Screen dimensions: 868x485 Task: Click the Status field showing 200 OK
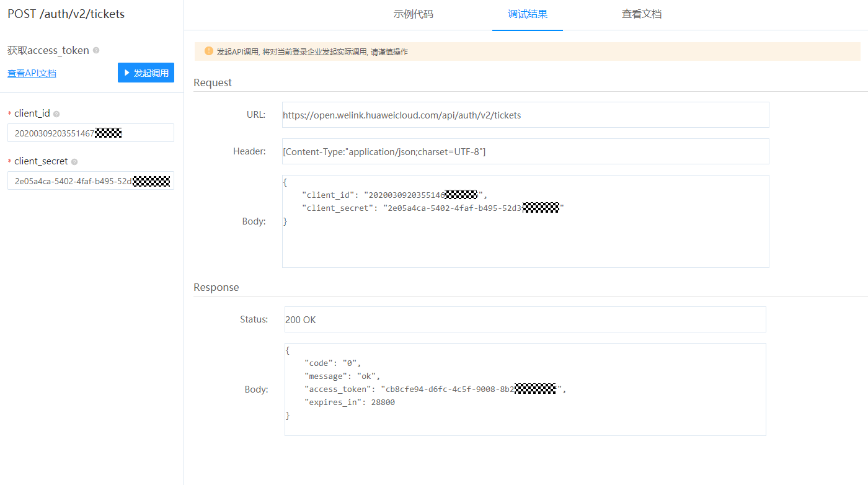click(x=524, y=319)
